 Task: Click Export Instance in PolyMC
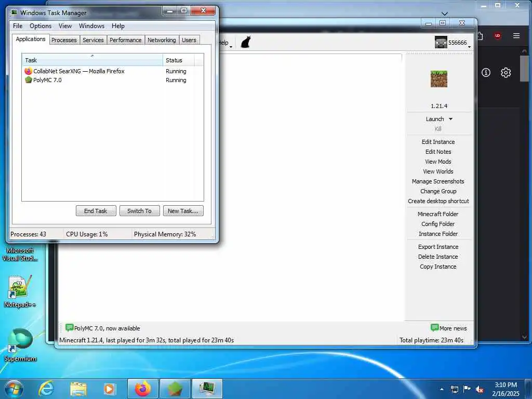click(x=438, y=247)
